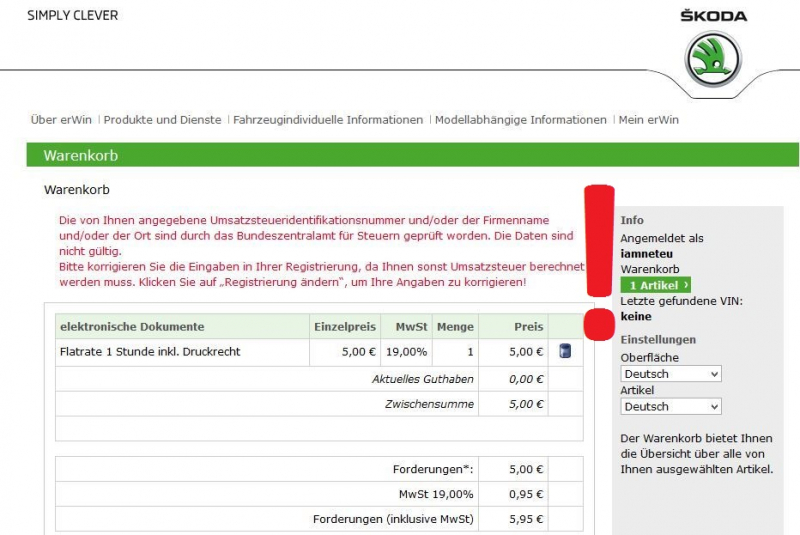Screen dimensions: 800x535
Task: Click the ŠKODA wordmark above the emblem
Action: pyautogui.click(x=713, y=16)
